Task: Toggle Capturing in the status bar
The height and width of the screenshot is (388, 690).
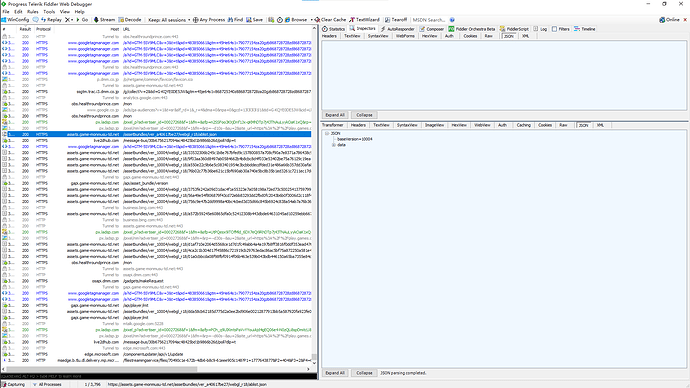Action: click(13, 384)
